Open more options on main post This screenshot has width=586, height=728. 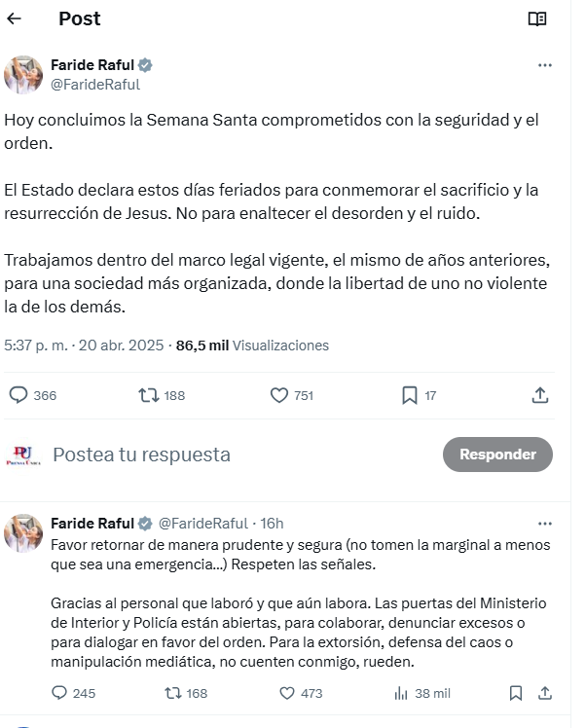(x=545, y=65)
